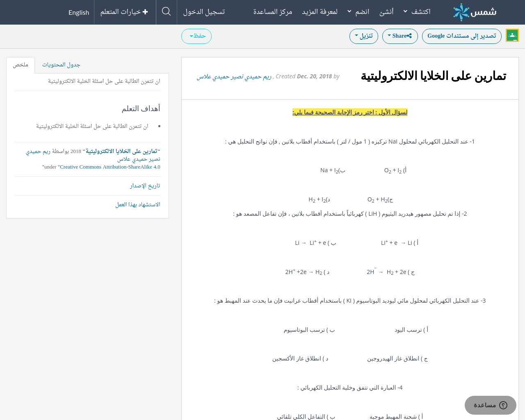This screenshot has width=525, height=420.
Task: Click answer option انطلاق غاز الأكسجين
Action: 300,358
